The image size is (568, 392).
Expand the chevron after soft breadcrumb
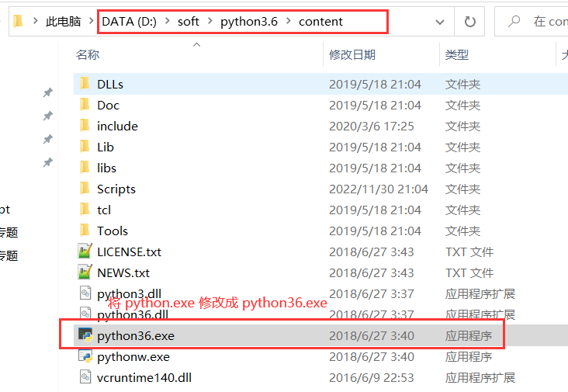coord(210,21)
